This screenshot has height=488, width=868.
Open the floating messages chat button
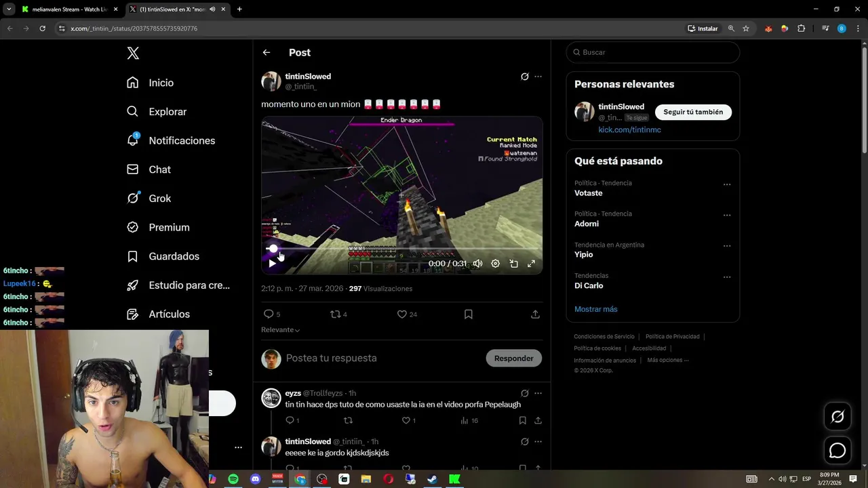[837, 451]
